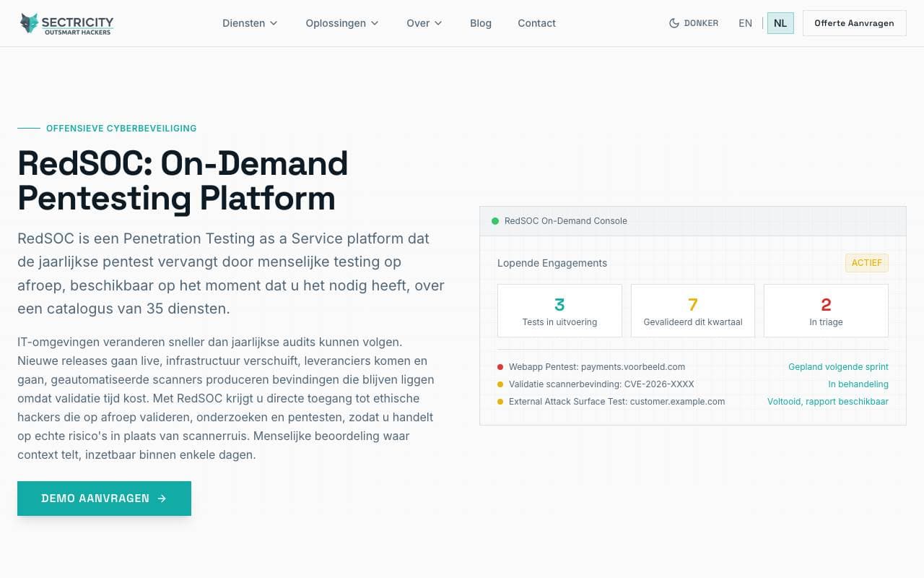The height and width of the screenshot is (578, 924).
Task: Click the yellow dot beside Validatie scannerbevinding
Action: (500, 384)
